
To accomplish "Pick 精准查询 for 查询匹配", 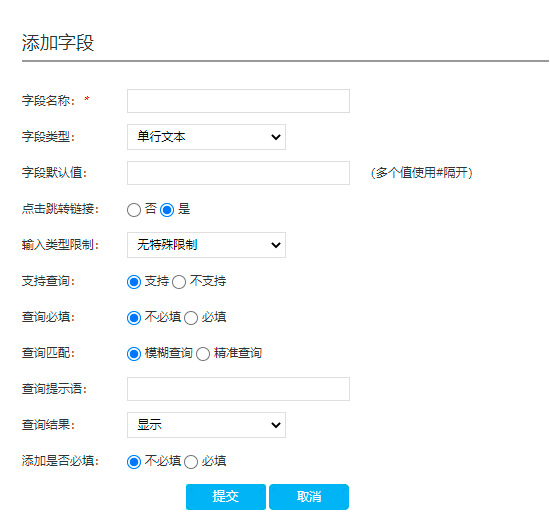I will [x=203, y=354].
